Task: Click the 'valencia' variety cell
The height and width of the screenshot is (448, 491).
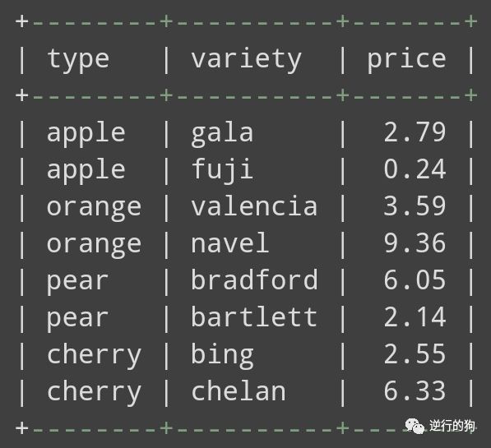Action: 254,206
